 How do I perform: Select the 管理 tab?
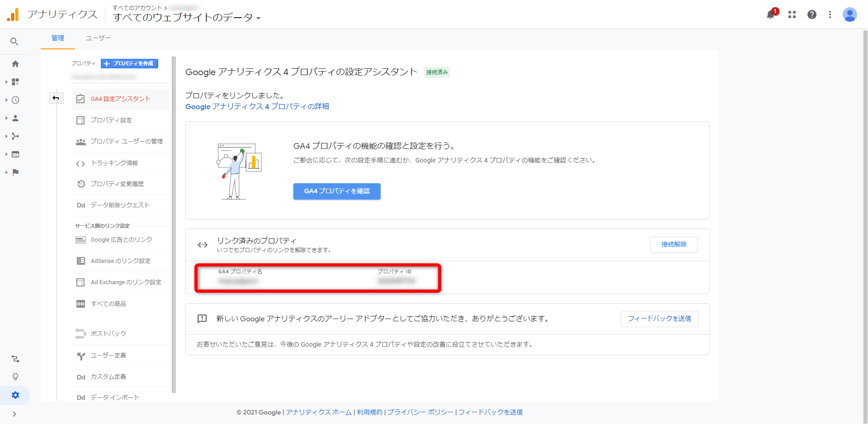tap(58, 38)
